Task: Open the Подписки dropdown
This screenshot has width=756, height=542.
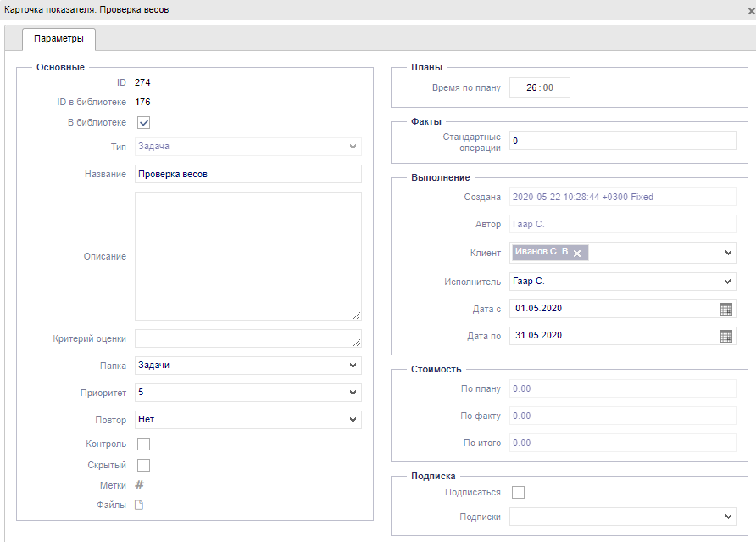Action: tap(622, 517)
